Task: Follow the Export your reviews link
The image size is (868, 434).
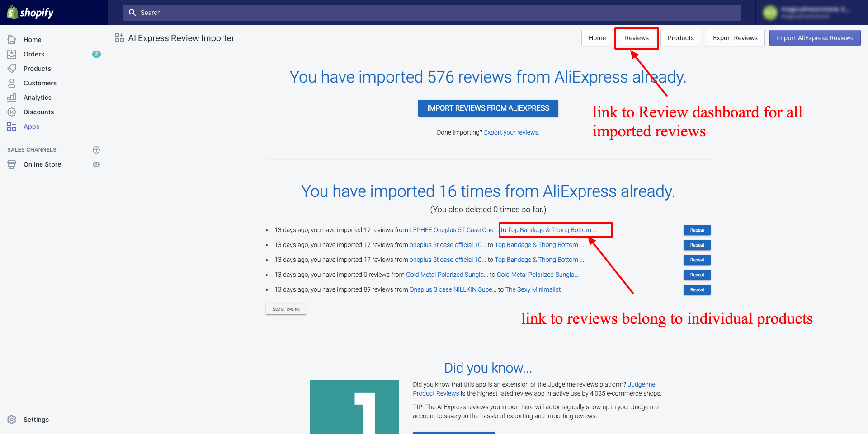Action: 512,132
